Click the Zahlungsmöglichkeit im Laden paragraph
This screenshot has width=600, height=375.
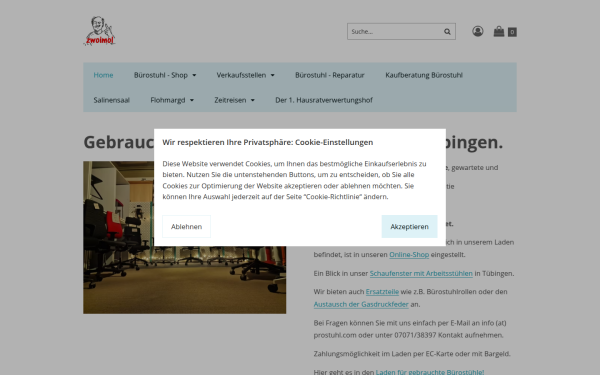[412, 354]
